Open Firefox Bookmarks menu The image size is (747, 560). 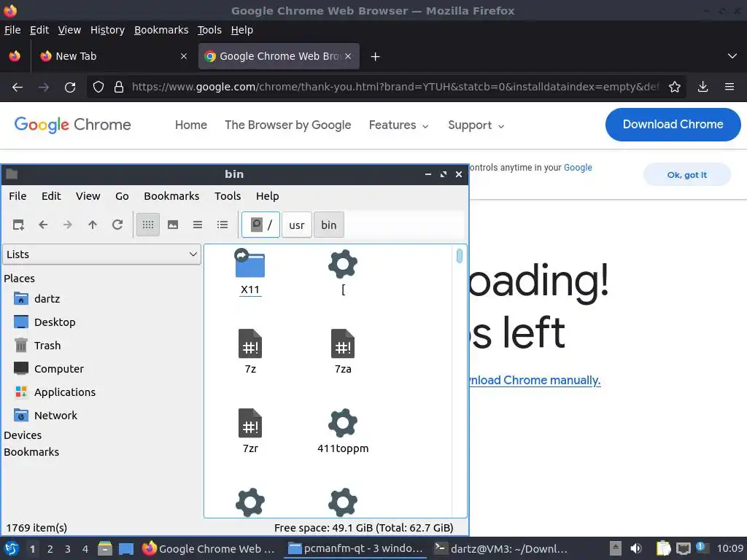(161, 30)
